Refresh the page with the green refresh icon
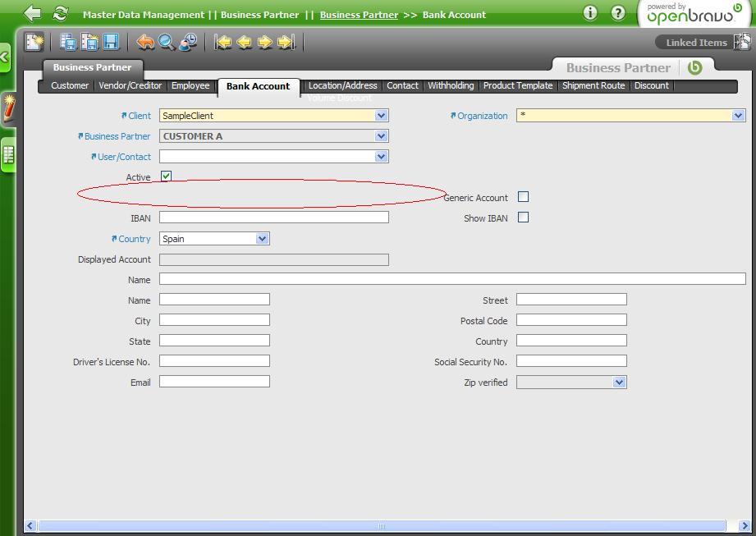 point(60,14)
